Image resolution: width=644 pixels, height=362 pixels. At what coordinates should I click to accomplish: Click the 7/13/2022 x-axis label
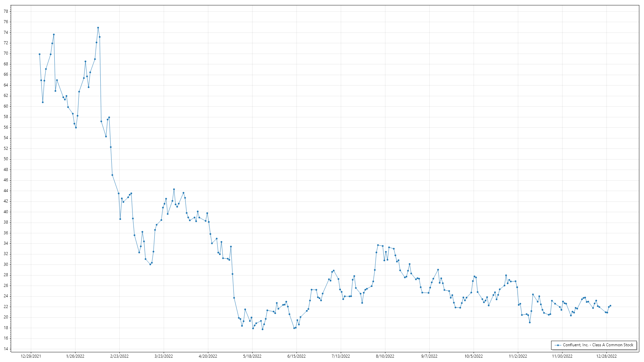[x=341, y=356]
